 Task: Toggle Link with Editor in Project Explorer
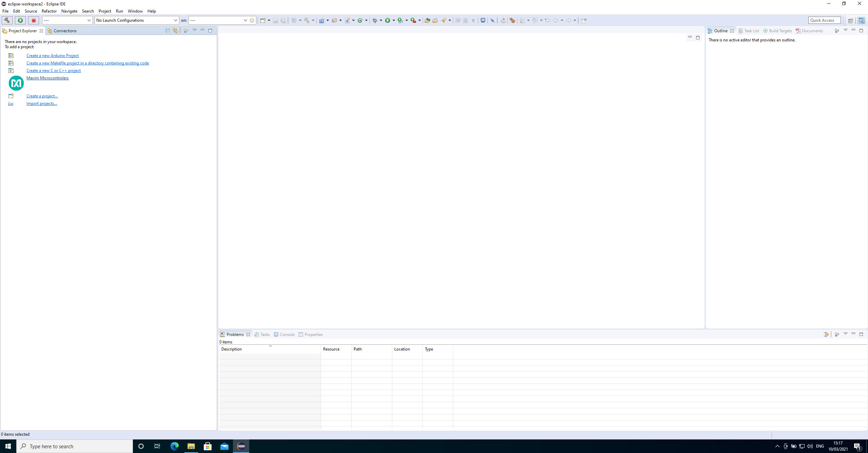click(x=175, y=30)
